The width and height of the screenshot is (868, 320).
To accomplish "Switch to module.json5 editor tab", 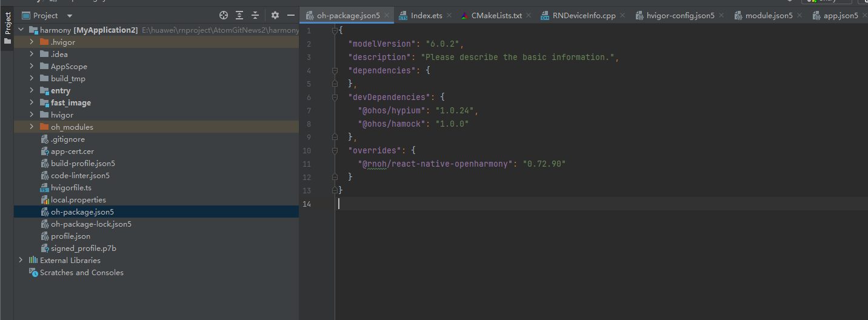I will pyautogui.click(x=769, y=15).
